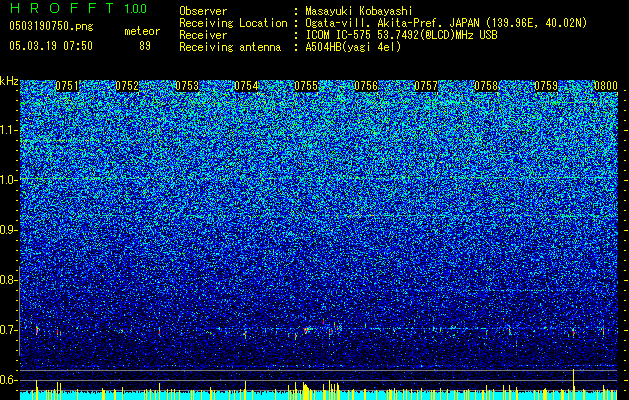The image size is (629, 400).
Task: Select the Ogata-vill. Akita-Pref. JAPAN location text
Action: pyautogui.click(x=446, y=23)
